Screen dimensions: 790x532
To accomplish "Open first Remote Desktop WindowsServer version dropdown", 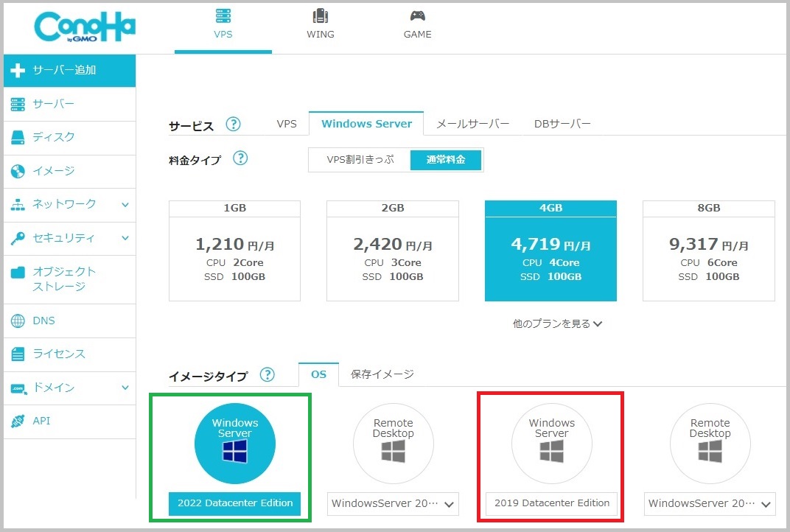I will pyautogui.click(x=393, y=504).
